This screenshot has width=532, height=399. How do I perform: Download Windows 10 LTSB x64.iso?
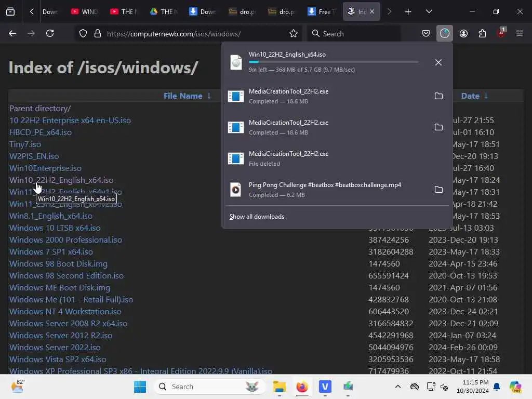coord(55,228)
